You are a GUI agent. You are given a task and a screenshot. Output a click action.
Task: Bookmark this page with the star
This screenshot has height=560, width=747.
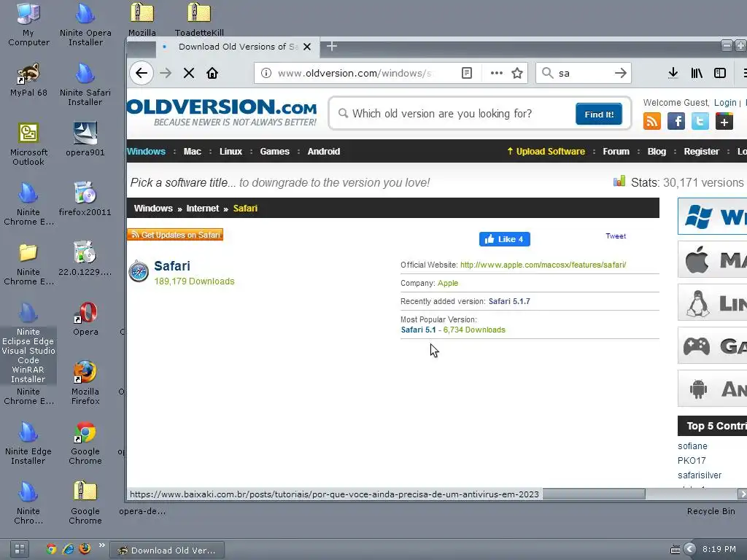[517, 73]
